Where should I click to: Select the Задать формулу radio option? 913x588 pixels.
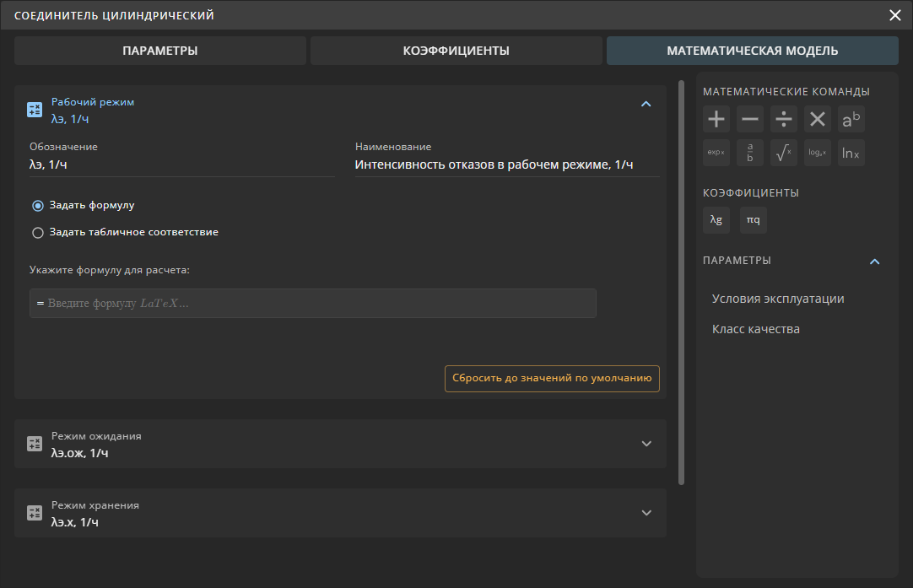point(38,206)
